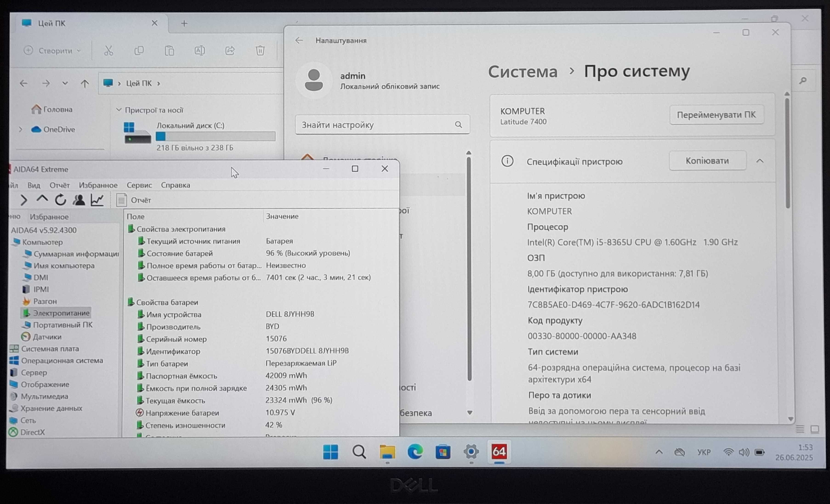Open the Сервис menu in AIDA64

[x=139, y=185]
